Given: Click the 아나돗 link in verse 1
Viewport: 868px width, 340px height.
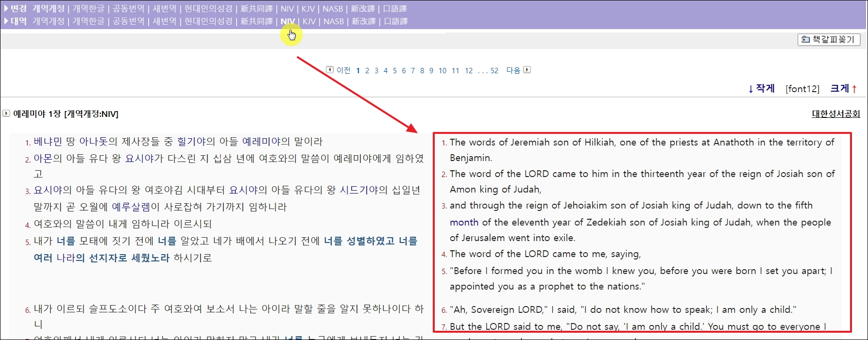Looking at the screenshot, I should click(93, 142).
